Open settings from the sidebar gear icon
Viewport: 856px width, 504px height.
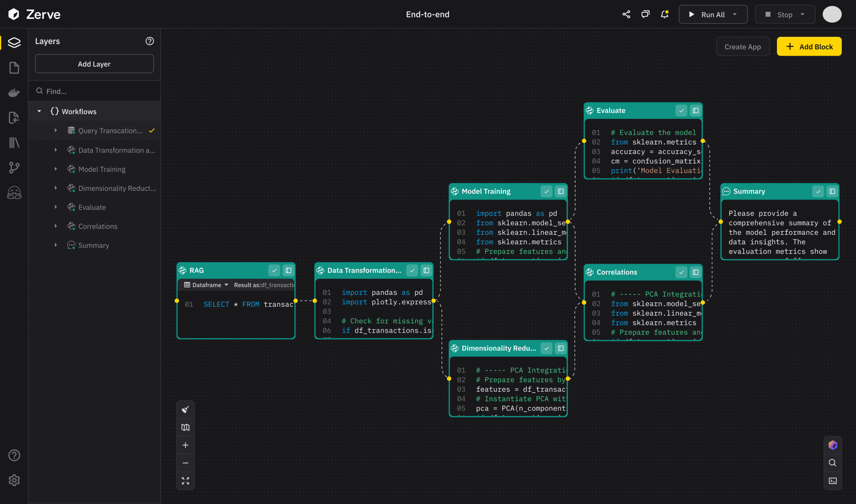(14, 480)
